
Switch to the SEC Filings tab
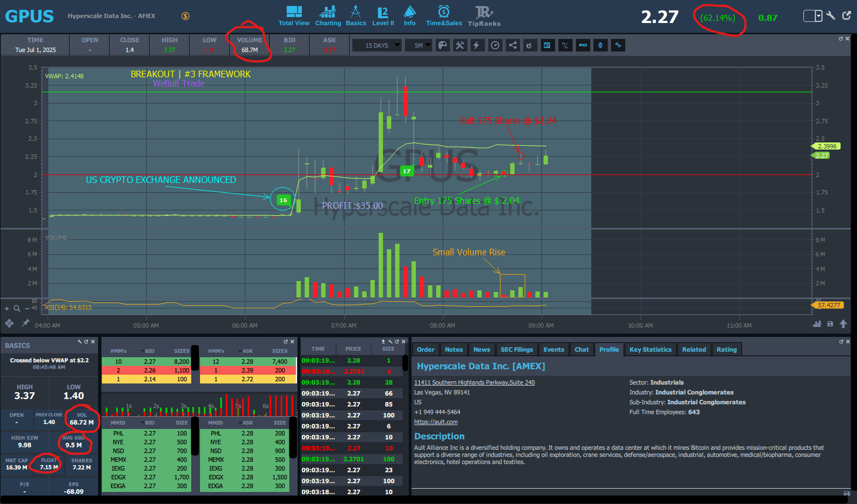pos(517,350)
